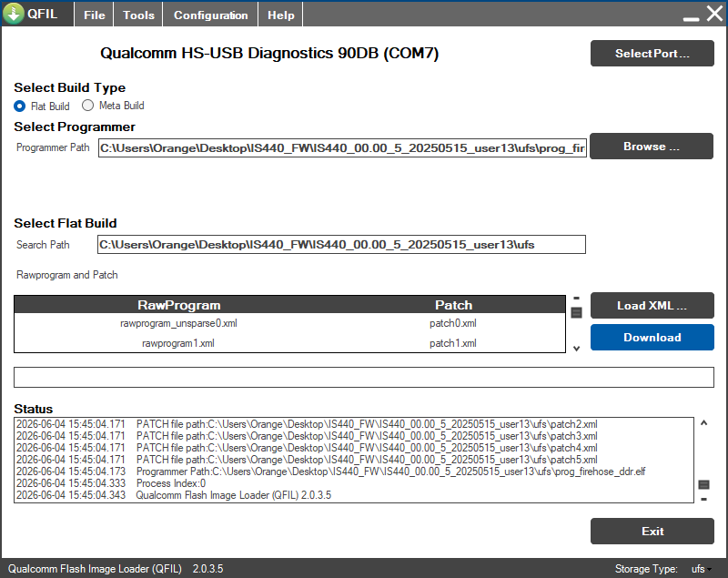Select rawprogram_unsparse0.xml table cell

pos(178,323)
